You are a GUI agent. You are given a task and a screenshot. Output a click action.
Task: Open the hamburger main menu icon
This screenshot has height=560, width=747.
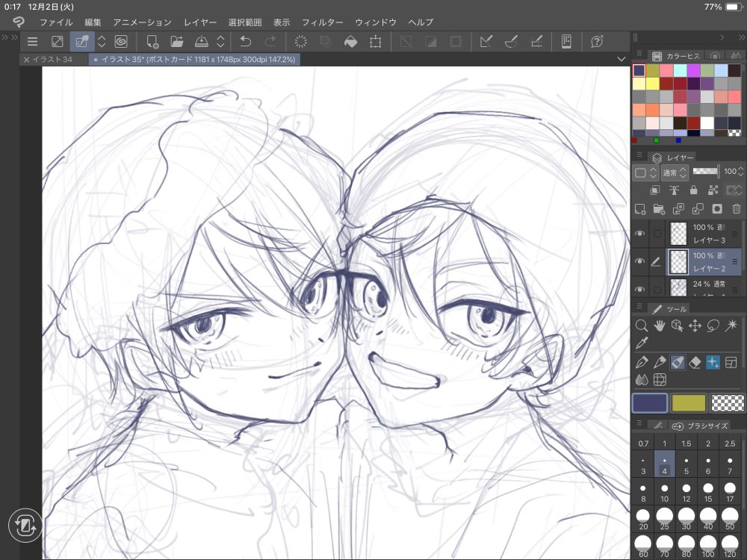click(32, 42)
